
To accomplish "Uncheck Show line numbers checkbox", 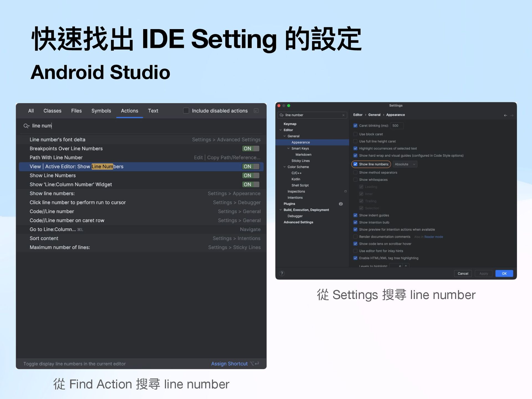I will tap(355, 164).
